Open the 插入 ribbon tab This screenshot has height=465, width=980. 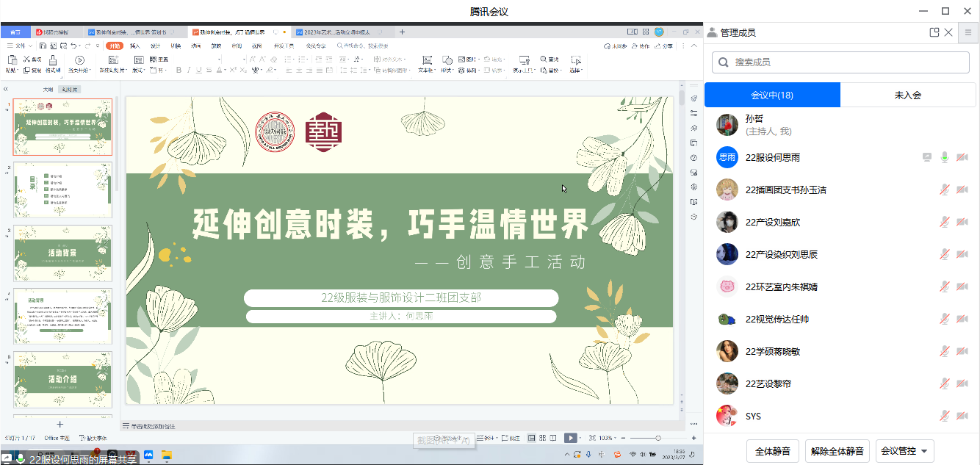coord(135,46)
